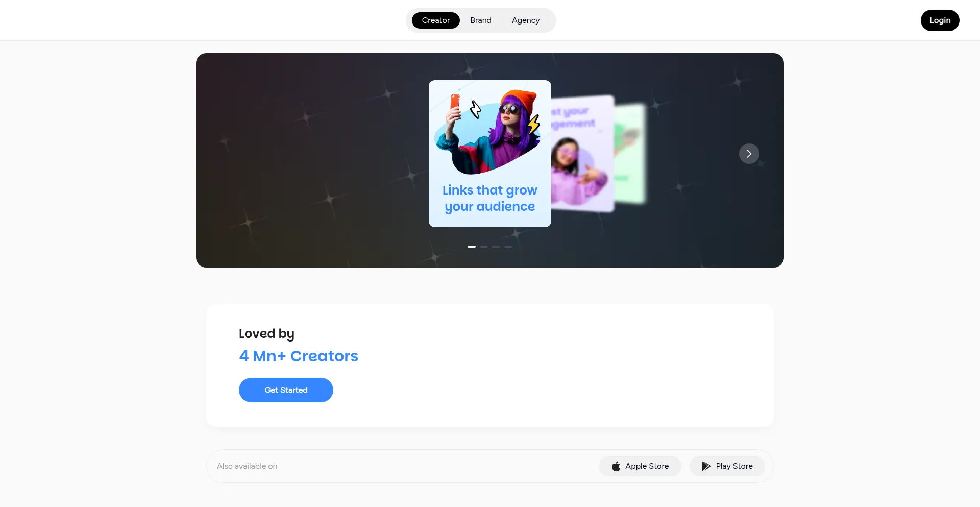Open the Apple Store link

[640, 466]
